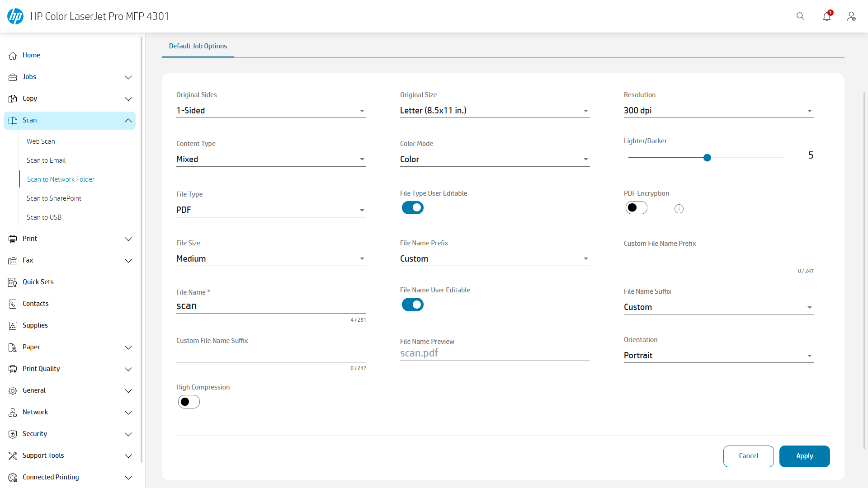868x488 pixels.
Task: Open the Original Sides dropdown
Action: pyautogui.click(x=271, y=111)
